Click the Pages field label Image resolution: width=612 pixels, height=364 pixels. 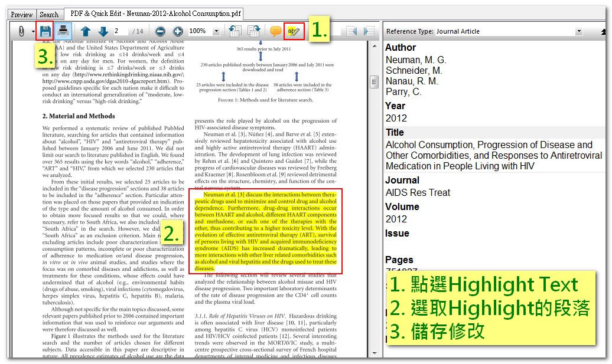click(399, 260)
